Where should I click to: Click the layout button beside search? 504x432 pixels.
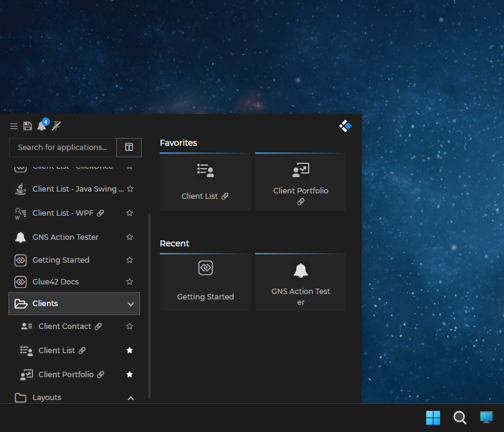pos(129,147)
